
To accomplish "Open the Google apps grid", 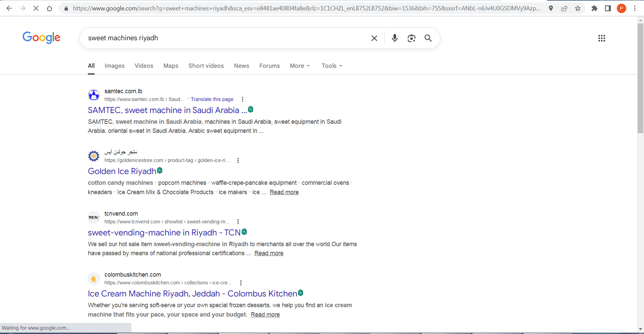I will (x=602, y=38).
